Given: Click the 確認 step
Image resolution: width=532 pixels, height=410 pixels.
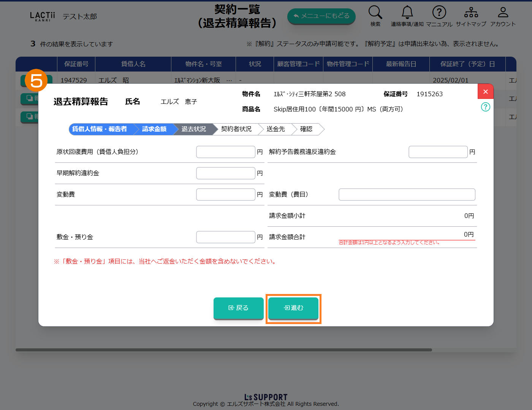Looking at the screenshot, I should (x=306, y=129).
